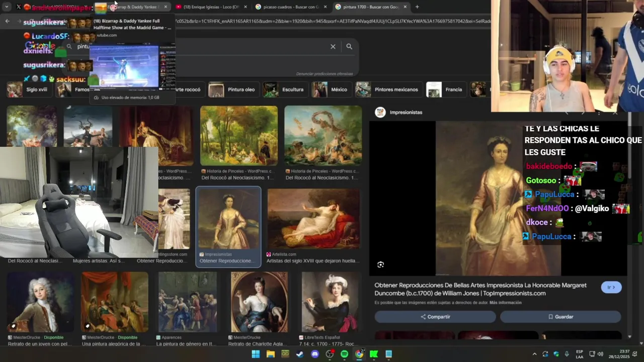Screen dimensions: 644x362
Task: Open the reclining woman Artelista thumbnail
Action: (x=313, y=219)
